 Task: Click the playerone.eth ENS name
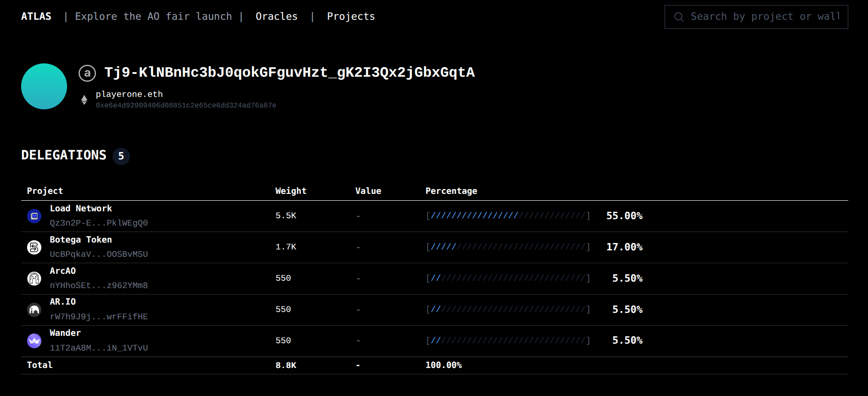click(129, 94)
